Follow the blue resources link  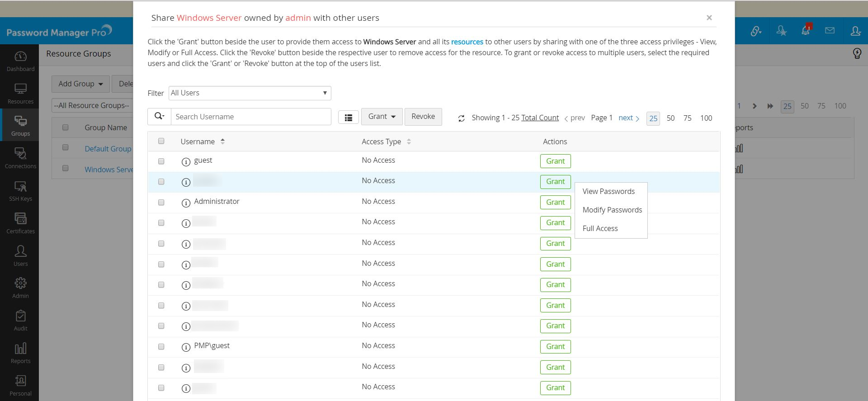click(467, 42)
